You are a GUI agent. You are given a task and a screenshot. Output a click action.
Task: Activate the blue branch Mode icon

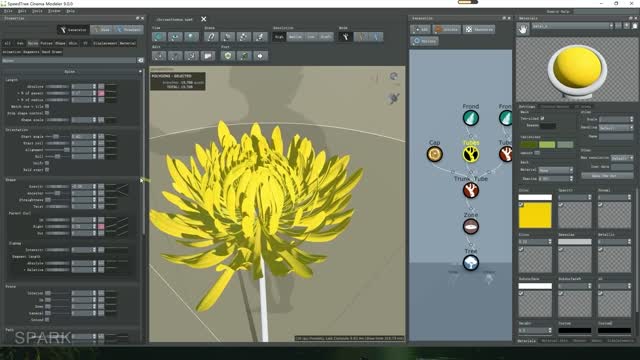click(376, 37)
